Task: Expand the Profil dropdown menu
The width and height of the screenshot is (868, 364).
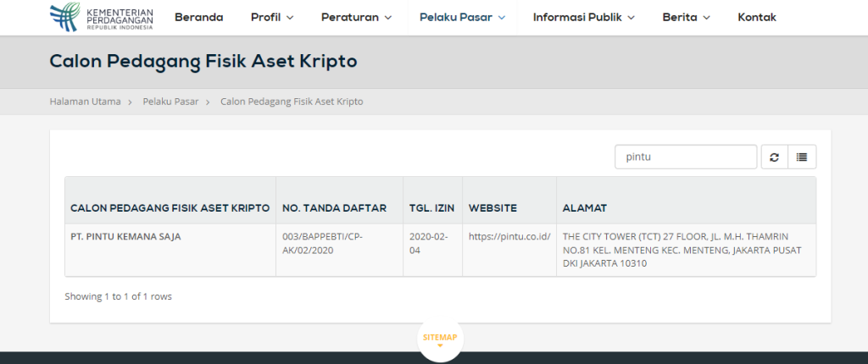Action: [272, 17]
